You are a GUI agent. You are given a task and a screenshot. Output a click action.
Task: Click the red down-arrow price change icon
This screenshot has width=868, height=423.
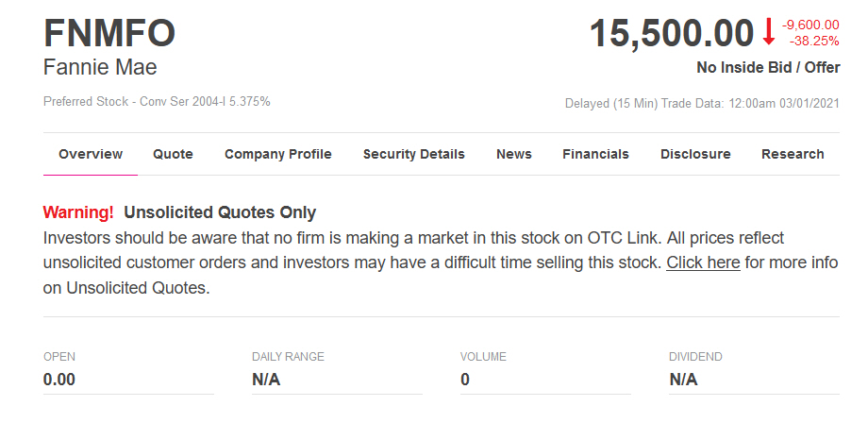point(768,32)
